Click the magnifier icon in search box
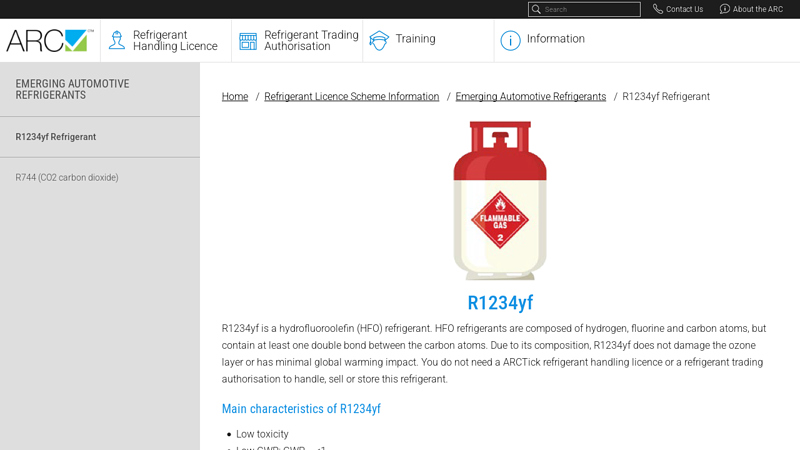Viewport: 800px width, 450px height. coord(537,9)
